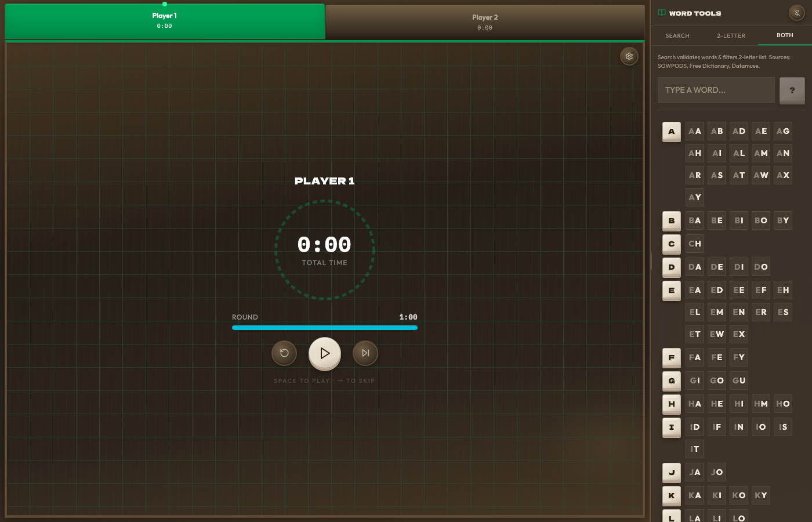Viewport: 812px width, 522px height.
Task: Select the BOTH tab
Action: pyautogui.click(x=784, y=35)
